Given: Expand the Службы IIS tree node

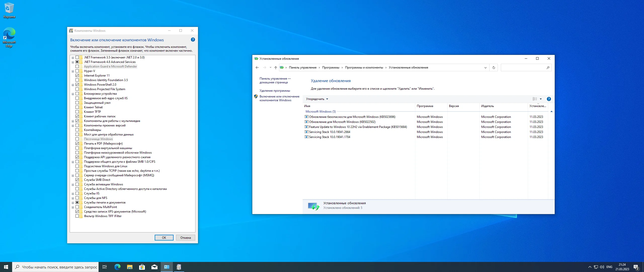Looking at the screenshot, I should [73, 194].
